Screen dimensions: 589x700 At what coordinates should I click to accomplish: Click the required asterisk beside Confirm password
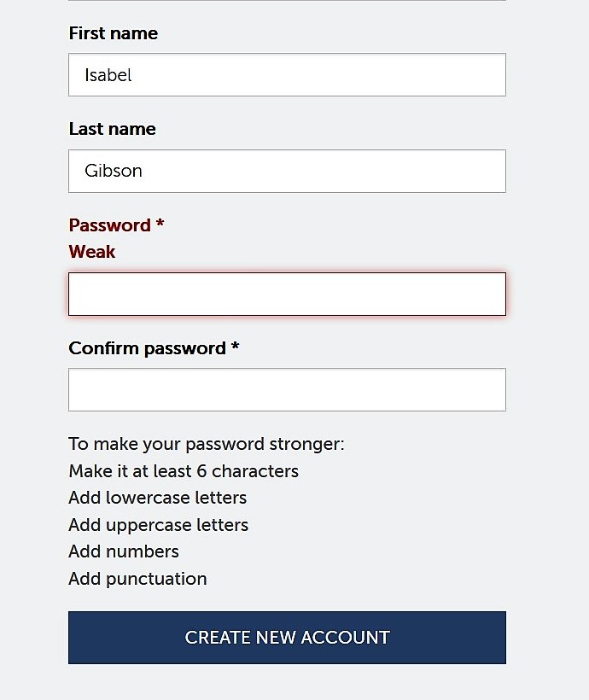[x=236, y=346]
